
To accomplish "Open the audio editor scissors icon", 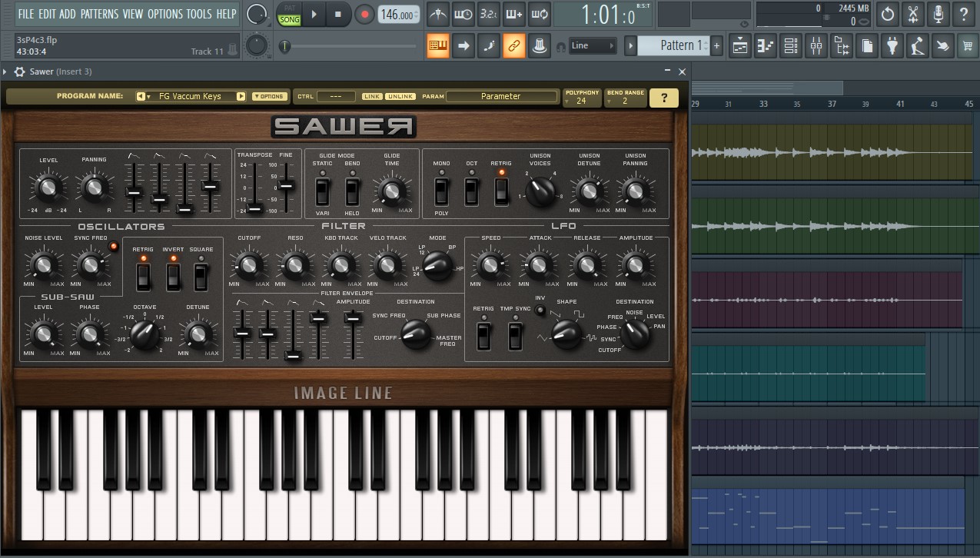I will click(x=913, y=14).
